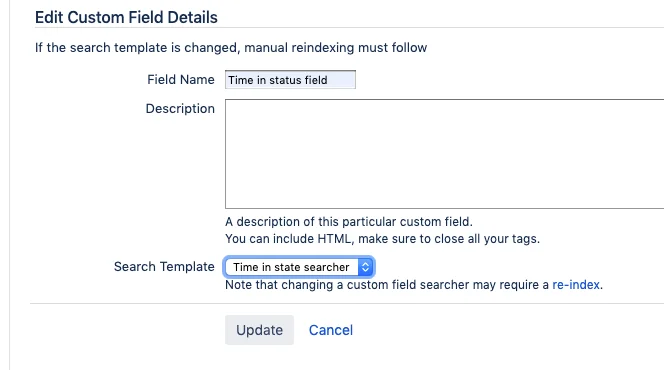
Task: Click the divider line under the page heading
Action: pos(349,28)
